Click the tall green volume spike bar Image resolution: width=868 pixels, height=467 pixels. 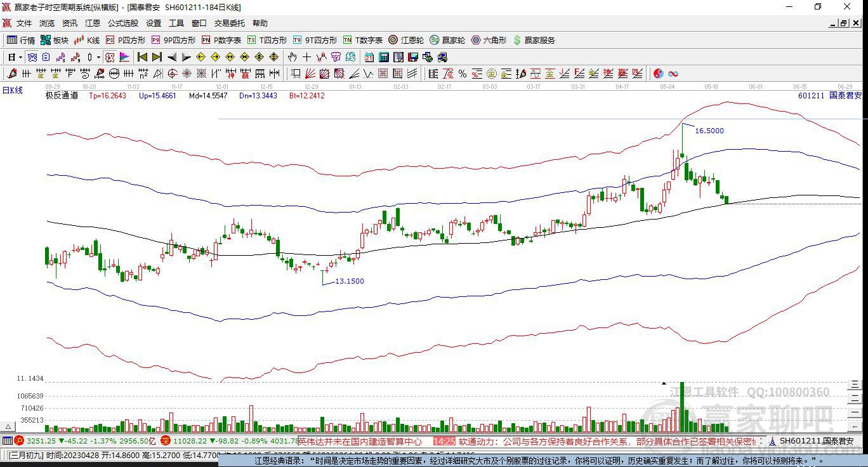tap(682, 407)
